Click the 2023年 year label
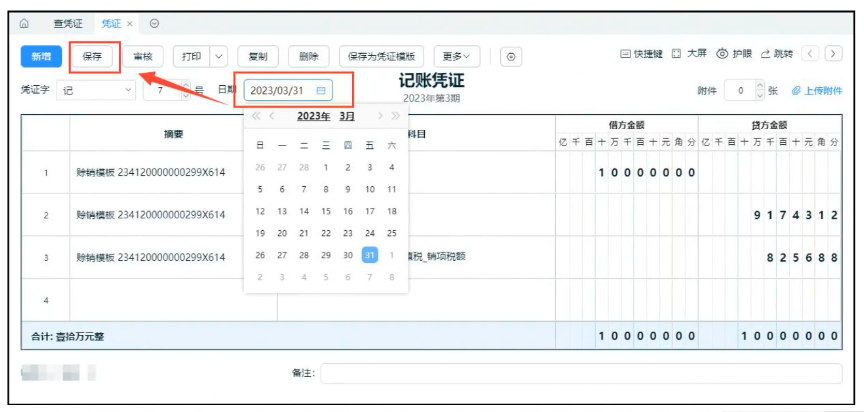This screenshot has height=412, width=864. 314,117
